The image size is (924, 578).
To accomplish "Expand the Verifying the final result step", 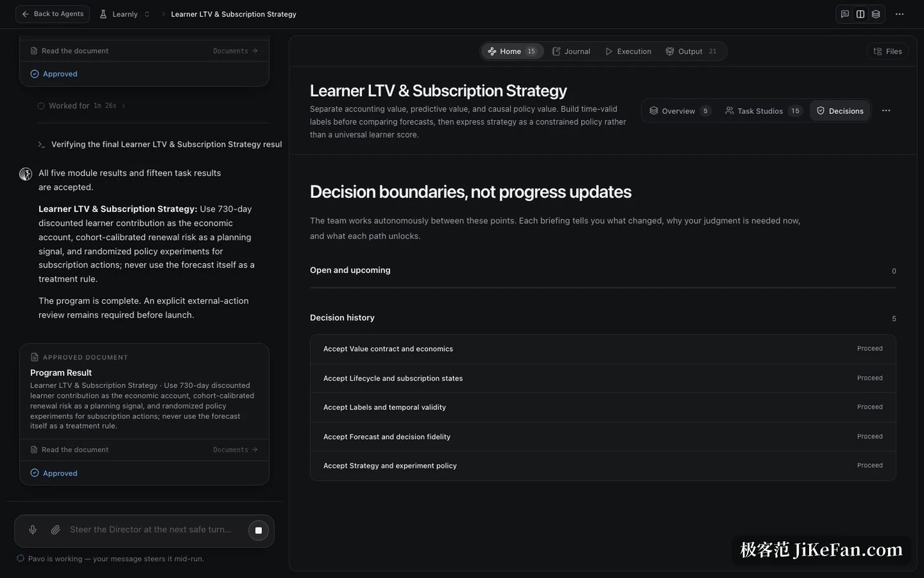I will (x=160, y=144).
